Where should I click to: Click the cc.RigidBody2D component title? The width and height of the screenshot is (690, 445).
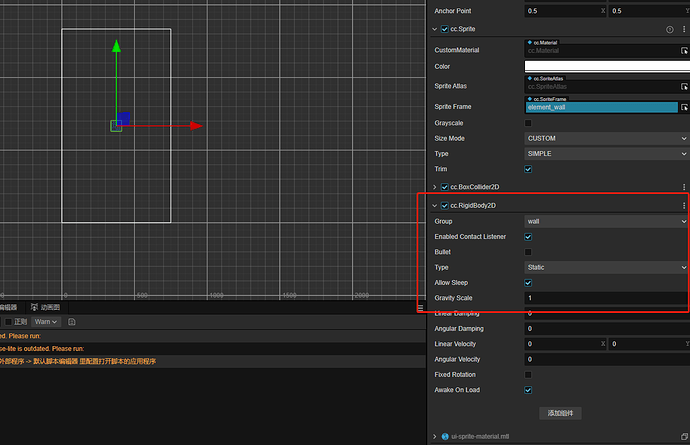(x=473, y=206)
